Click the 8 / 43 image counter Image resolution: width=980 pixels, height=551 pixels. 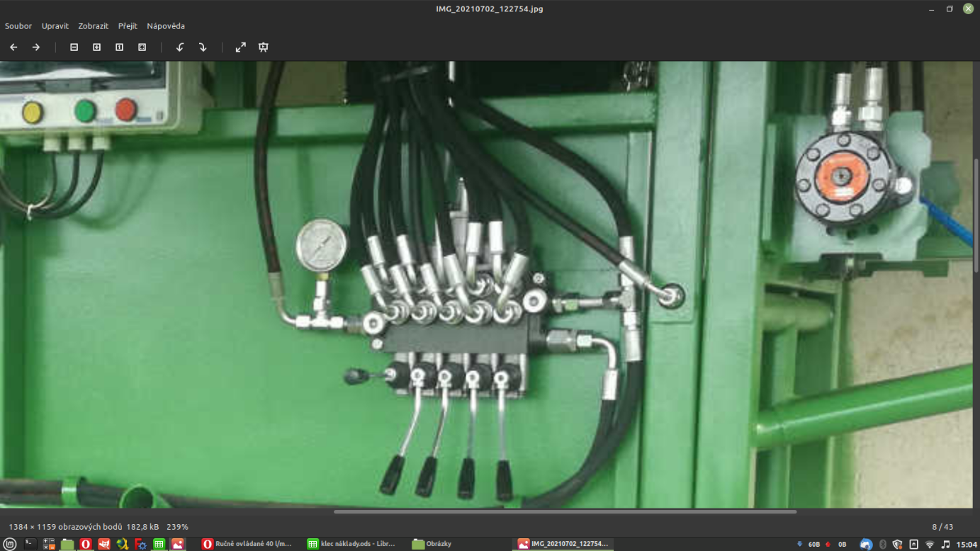tap(942, 527)
